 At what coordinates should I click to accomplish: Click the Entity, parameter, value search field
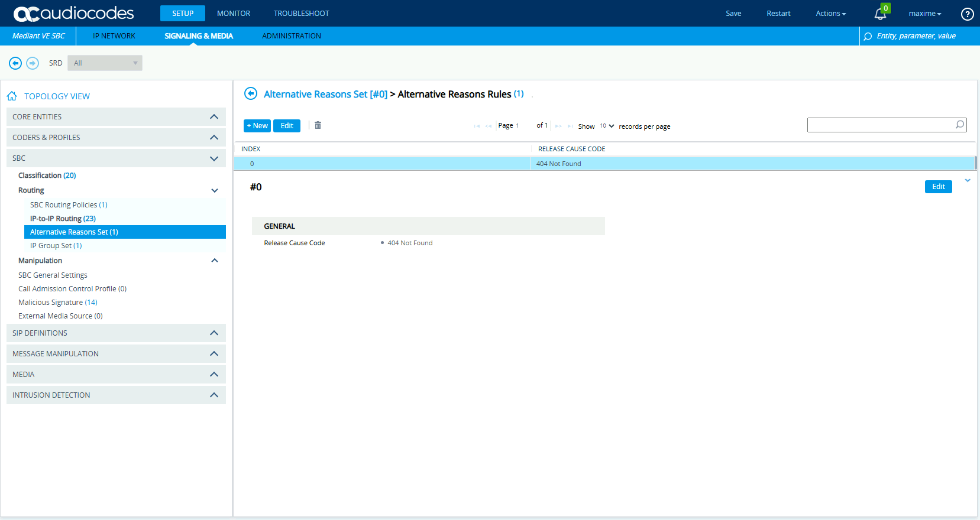tap(919, 36)
